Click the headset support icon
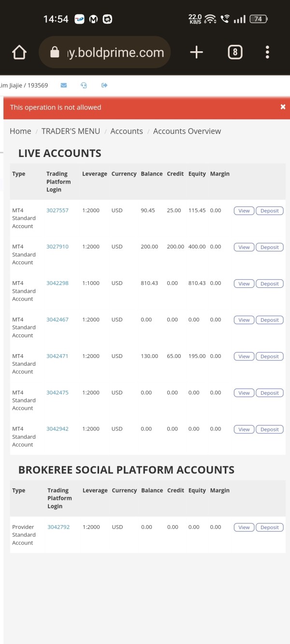The height and width of the screenshot is (644, 290). coord(84,86)
